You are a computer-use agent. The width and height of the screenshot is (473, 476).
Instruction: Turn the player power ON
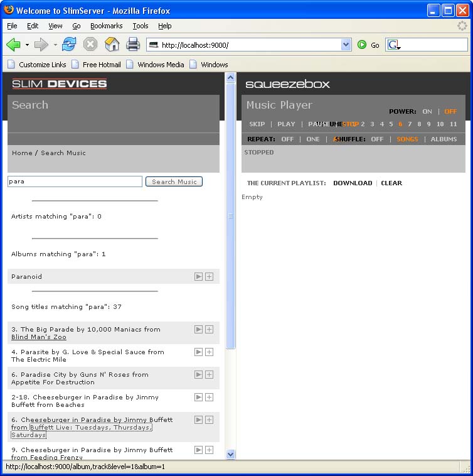[x=427, y=112]
